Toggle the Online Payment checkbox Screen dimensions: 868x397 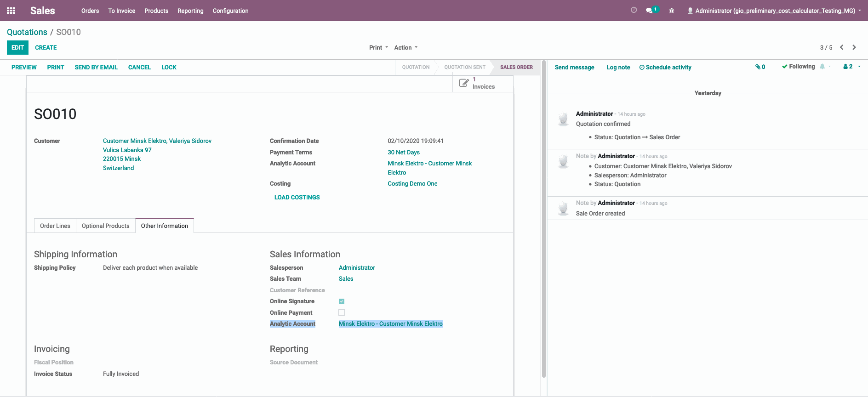pos(342,312)
